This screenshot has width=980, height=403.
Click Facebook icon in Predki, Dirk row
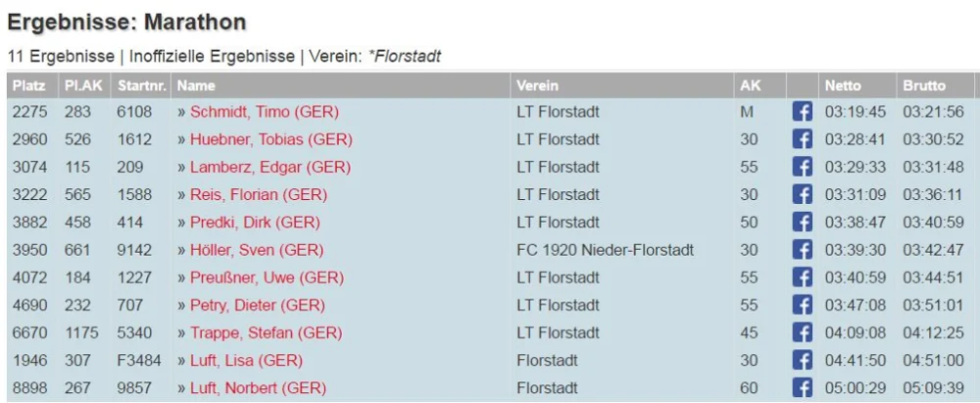[802, 223]
